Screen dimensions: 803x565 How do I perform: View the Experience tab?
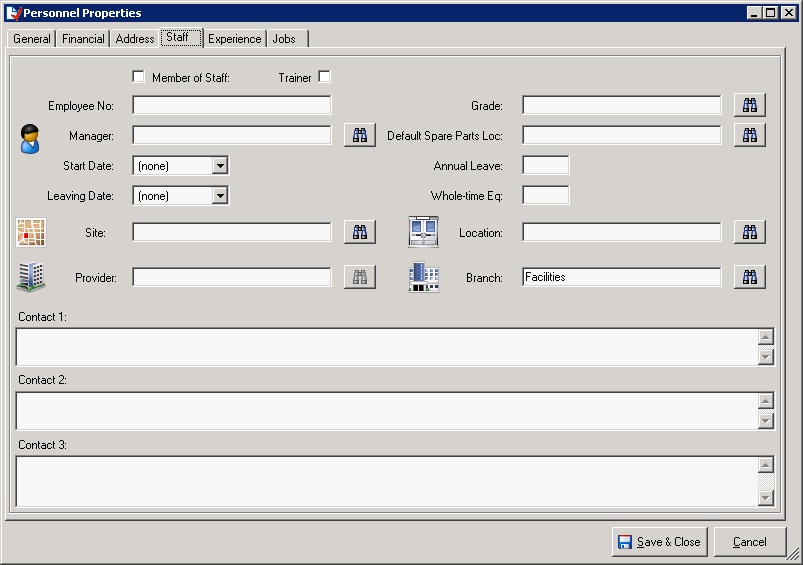click(x=235, y=39)
